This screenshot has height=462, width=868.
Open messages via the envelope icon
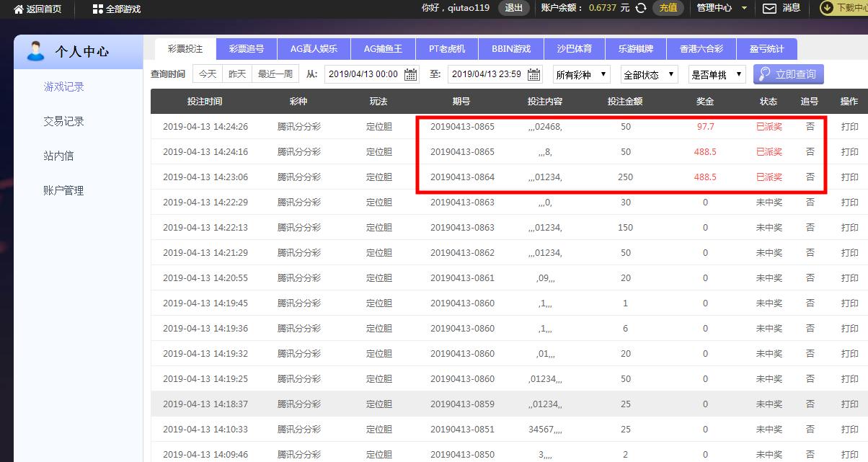(x=769, y=9)
